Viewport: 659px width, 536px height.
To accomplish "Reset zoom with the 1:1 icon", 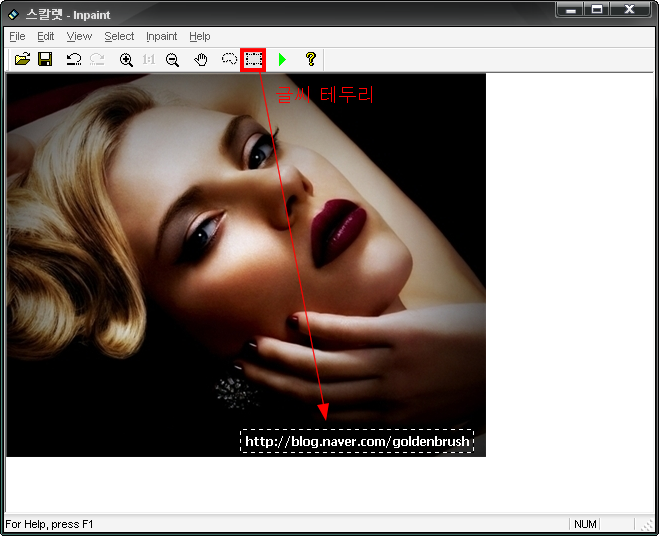I will pyautogui.click(x=149, y=60).
